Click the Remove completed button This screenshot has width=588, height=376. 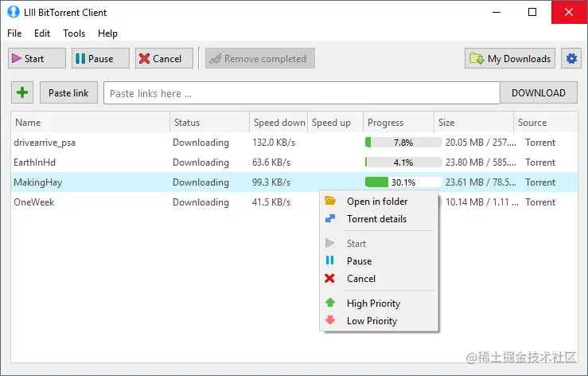pos(260,59)
